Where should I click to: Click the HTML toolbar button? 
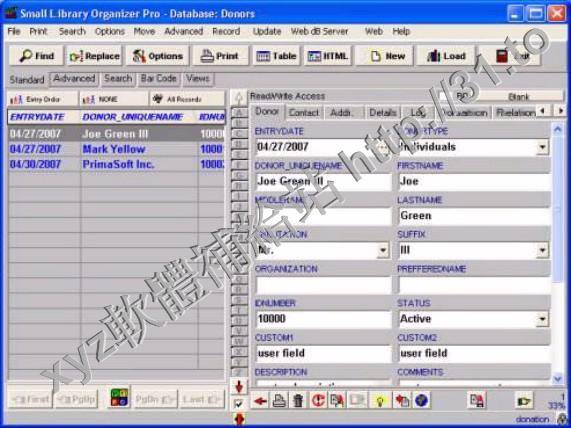(x=328, y=56)
